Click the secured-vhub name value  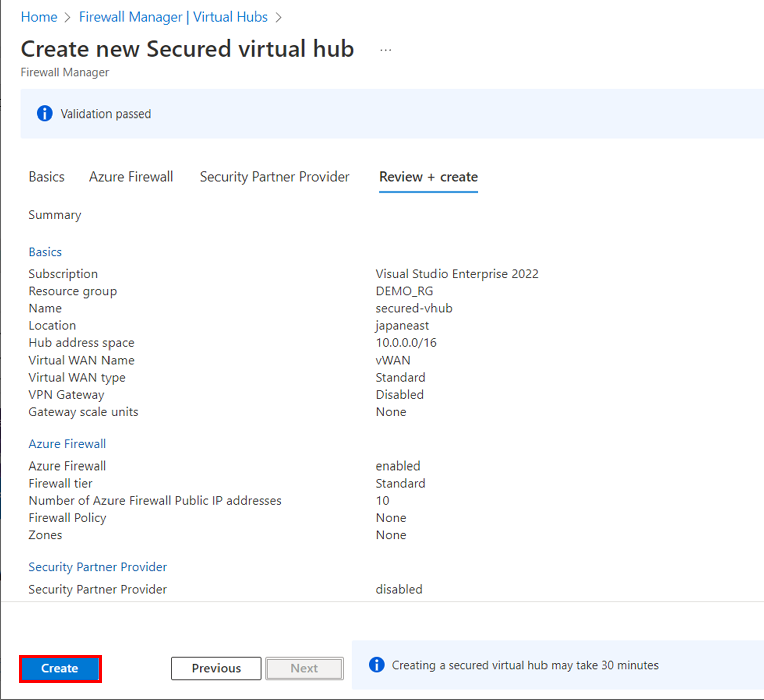pos(413,308)
